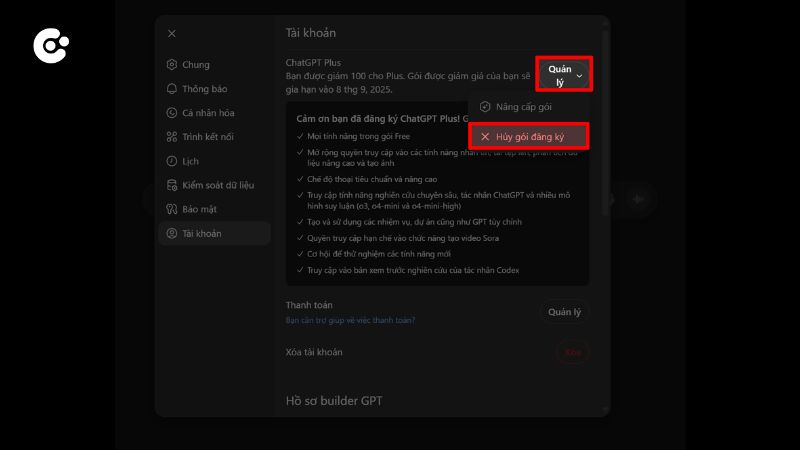The image size is (800, 450).
Task: Click the Kiểm soát dữ liệu icon
Action: click(172, 185)
